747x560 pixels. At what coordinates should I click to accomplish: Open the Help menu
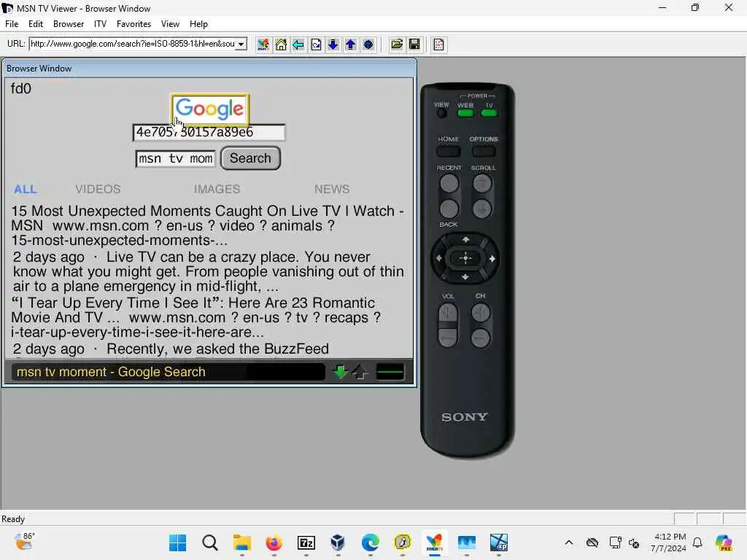(x=198, y=24)
